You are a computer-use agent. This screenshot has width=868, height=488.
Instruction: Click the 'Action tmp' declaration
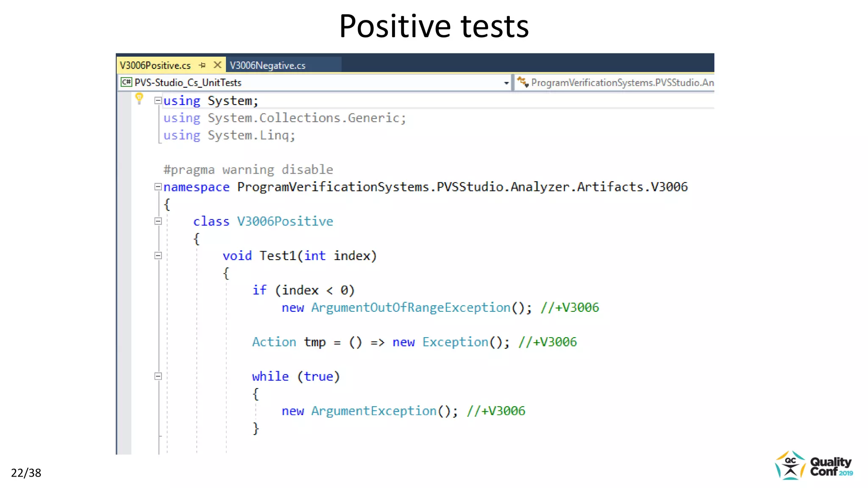(289, 342)
